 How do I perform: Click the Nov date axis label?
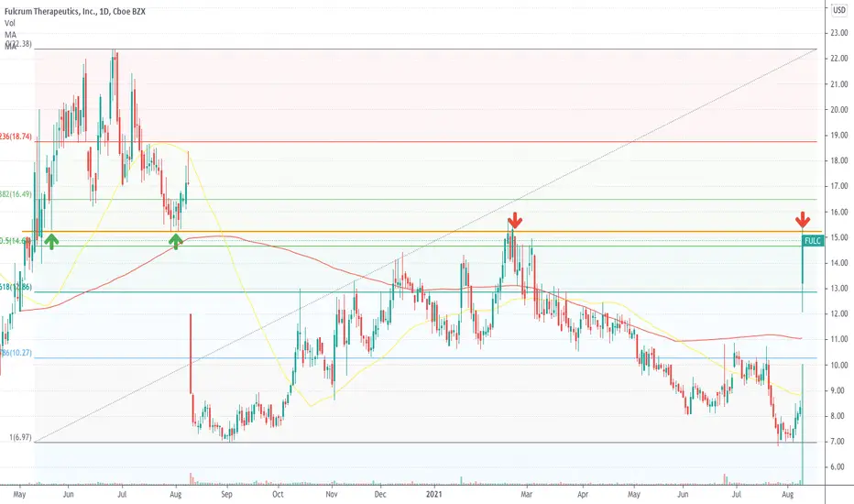[x=331, y=495]
